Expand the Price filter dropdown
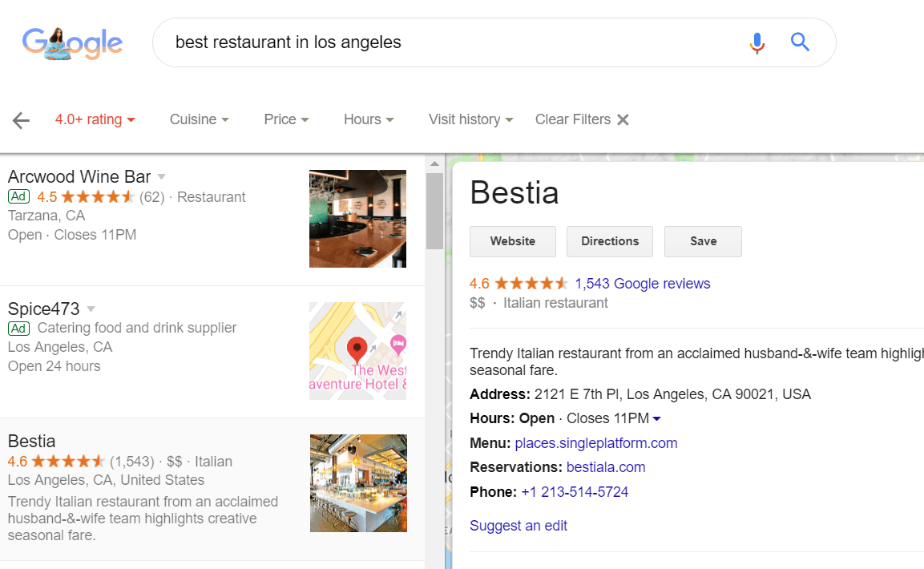Screen dimensions: 924x569 pos(286,119)
